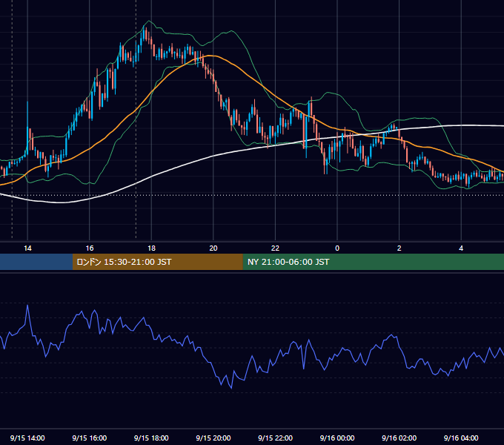
Task: Click the 9/15 16:00 date label
Action: [x=90, y=438]
